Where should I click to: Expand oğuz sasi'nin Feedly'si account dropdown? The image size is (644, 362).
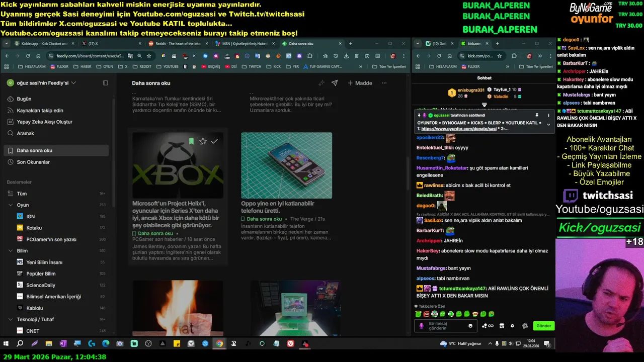coord(73,83)
